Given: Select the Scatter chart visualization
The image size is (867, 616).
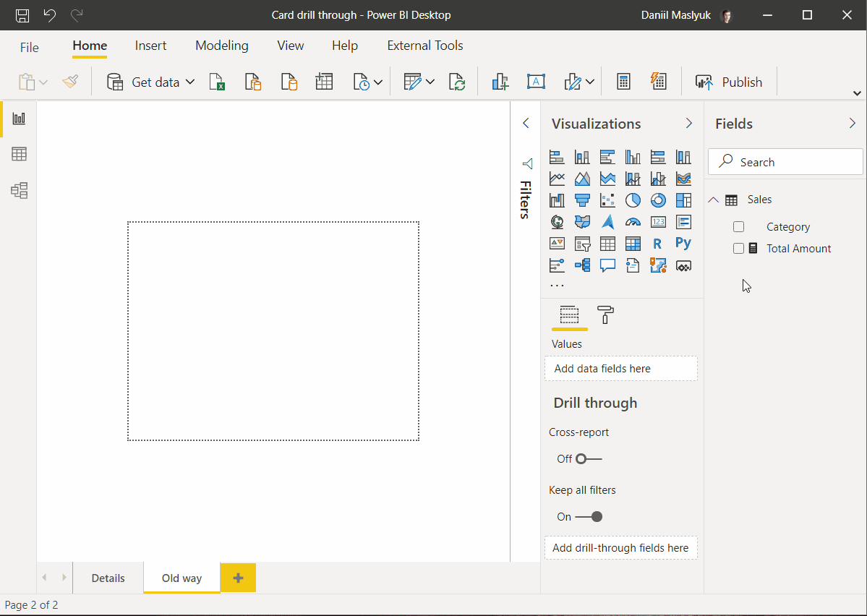Looking at the screenshot, I should (607, 200).
